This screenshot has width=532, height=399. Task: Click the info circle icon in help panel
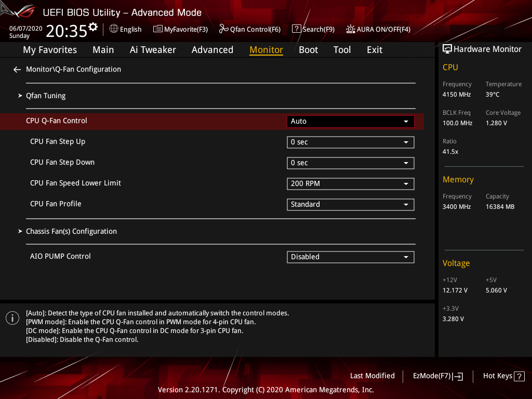tap(12, 318)
